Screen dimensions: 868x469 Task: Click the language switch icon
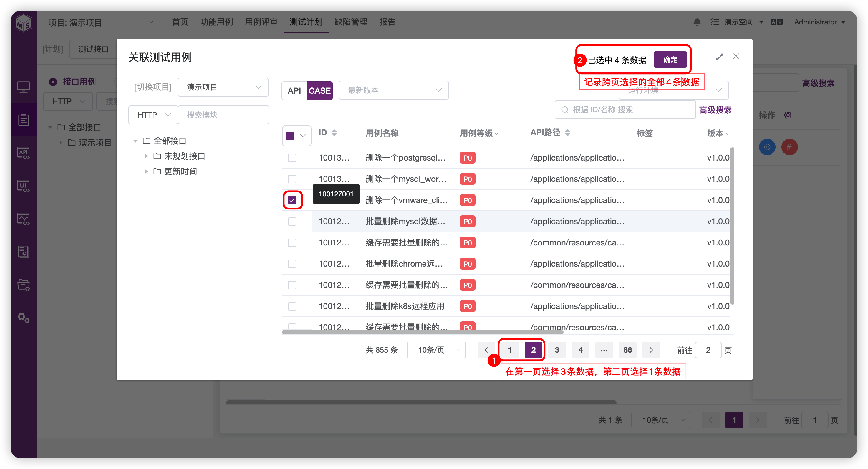pyautogui.click(x=776, y=22)
